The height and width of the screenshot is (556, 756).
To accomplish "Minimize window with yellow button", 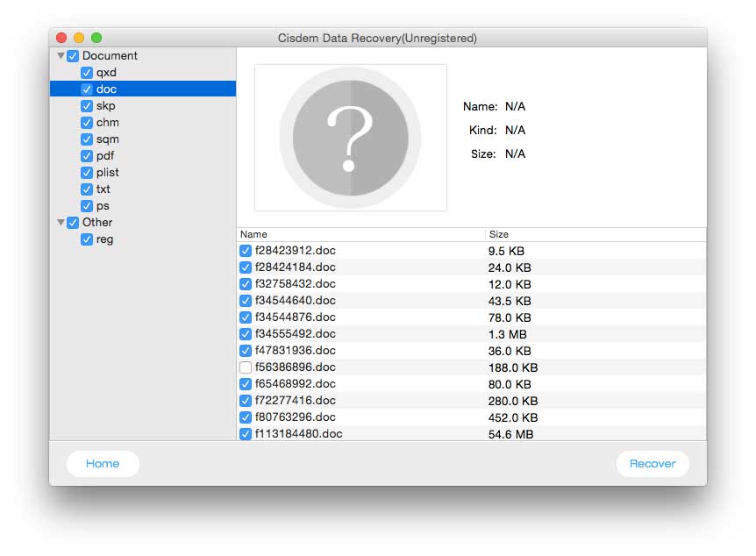I will [x=79, y=38].
